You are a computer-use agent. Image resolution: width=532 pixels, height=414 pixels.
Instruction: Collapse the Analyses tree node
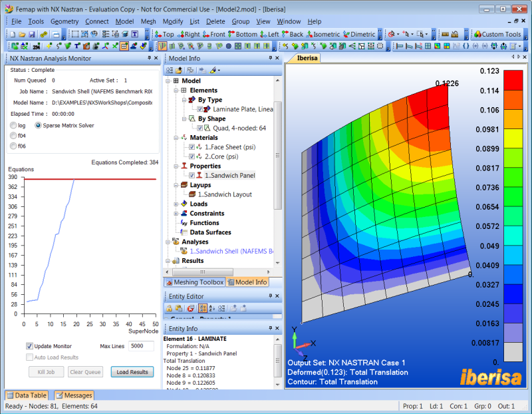(168, 242)
